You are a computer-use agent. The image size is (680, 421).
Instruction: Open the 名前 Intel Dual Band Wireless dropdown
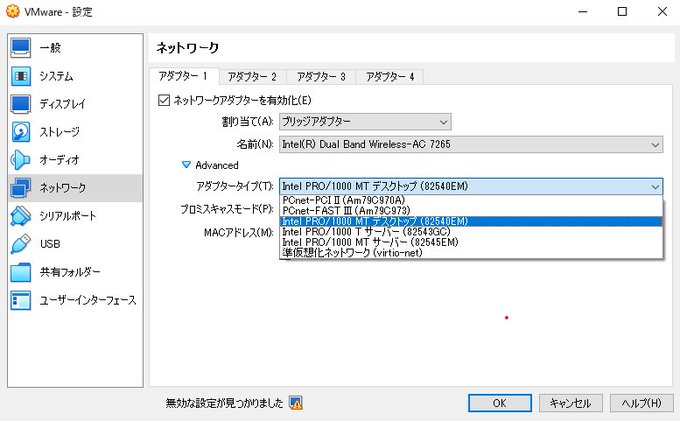471,144
